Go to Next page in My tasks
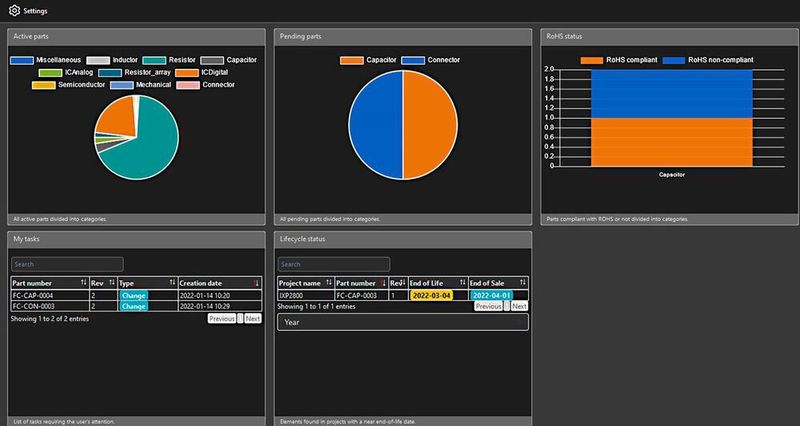The image size is (800, 426). click(253, 318)
